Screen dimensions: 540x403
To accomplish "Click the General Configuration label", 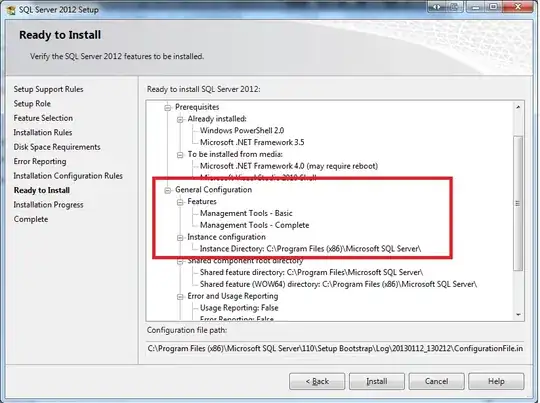I will coord(214,190).
